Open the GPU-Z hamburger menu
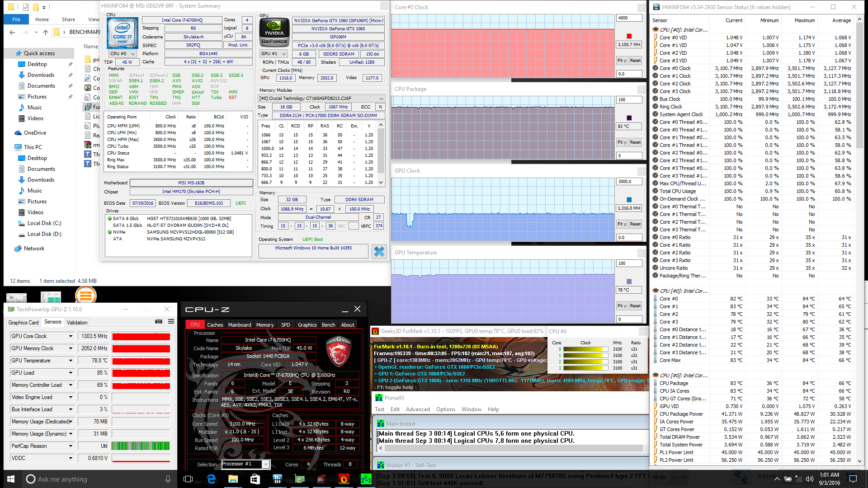 pyautogui.click(x=171, y=321)
